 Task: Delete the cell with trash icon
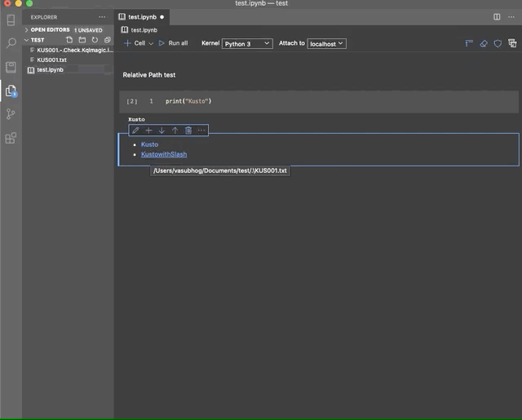[188, 130]
